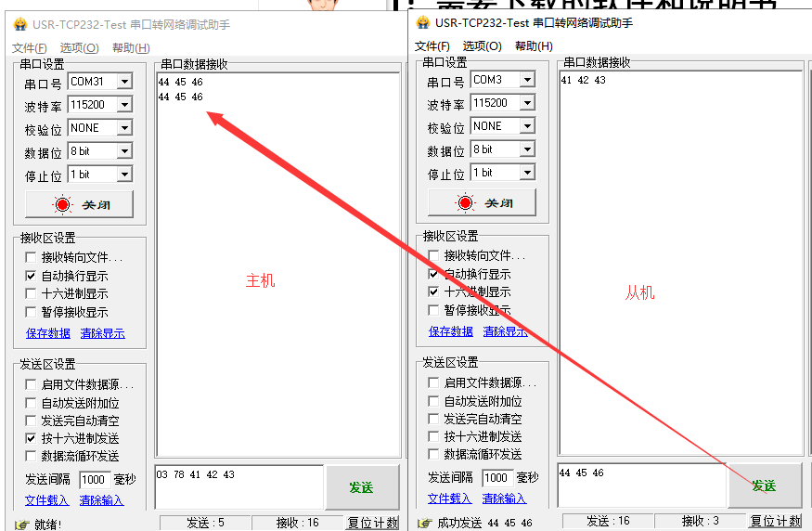Click the app icon in the left window title bar
Screen dimensions: 812x531
[20, 25]
